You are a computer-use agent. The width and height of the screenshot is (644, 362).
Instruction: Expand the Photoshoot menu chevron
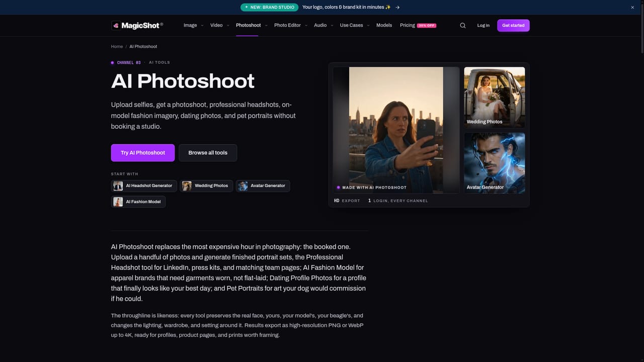(x=266, y=25)
